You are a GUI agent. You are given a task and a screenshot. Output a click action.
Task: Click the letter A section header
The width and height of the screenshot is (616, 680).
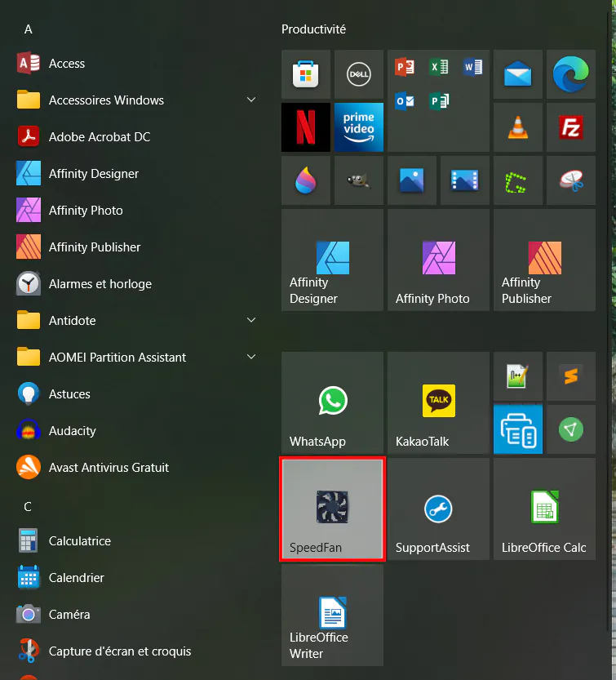(29, 29)
